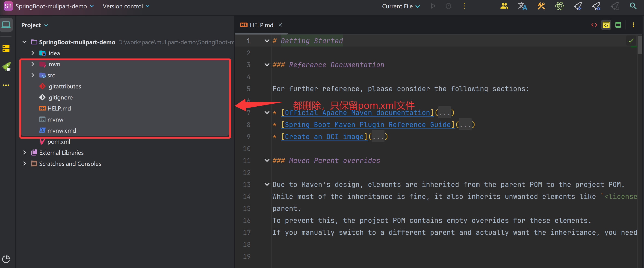Open the Project tool window icon in sidebar
The height and width of the screenshot is (268, 644).
click(x=6, y=24)
